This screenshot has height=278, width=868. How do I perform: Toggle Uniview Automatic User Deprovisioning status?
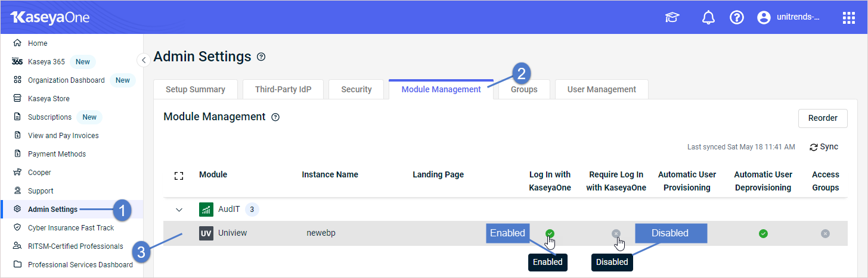click(x=763, y=233)
